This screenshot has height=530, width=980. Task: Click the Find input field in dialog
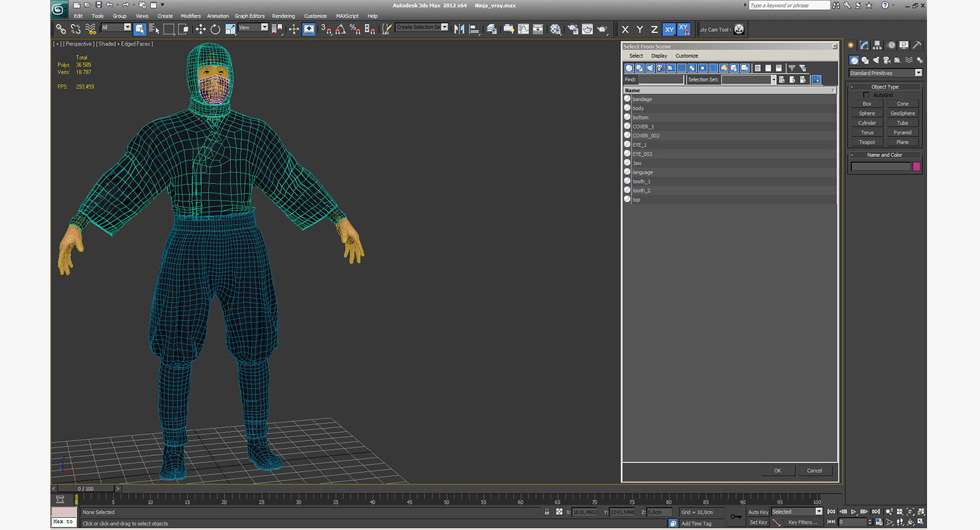tap(661, 79)
